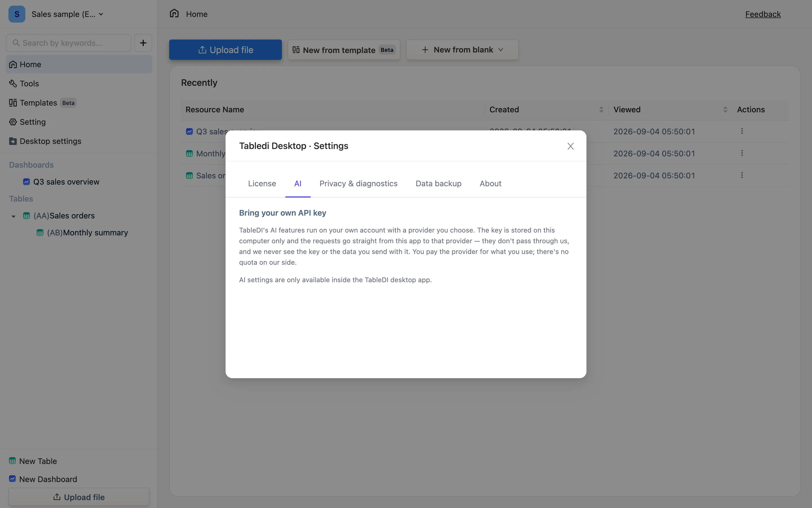
Task: Open actions menu for Sales orders row
Action: 742,175
